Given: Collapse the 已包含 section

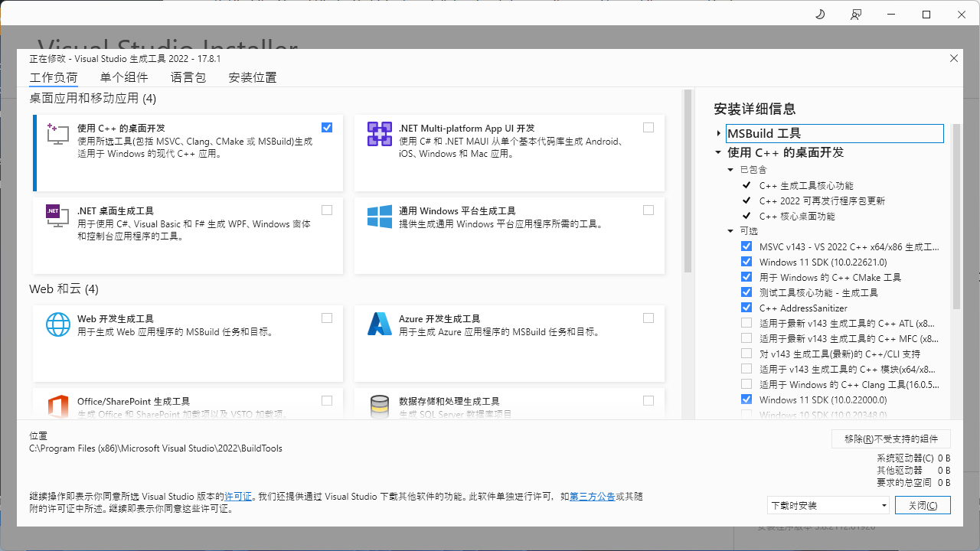Looking at the screenshot, I should [x=730, y=170].
